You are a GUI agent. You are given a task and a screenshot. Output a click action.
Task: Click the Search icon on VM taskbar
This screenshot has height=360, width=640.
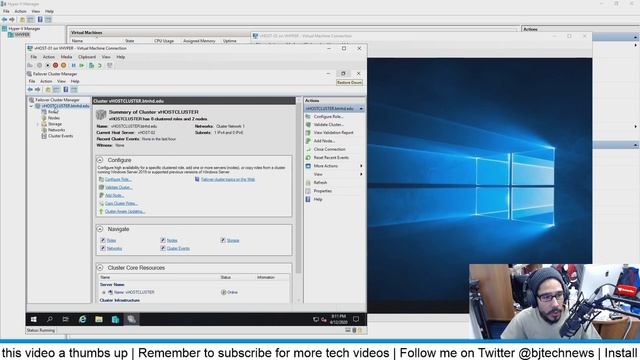click(x=50, y=319)
